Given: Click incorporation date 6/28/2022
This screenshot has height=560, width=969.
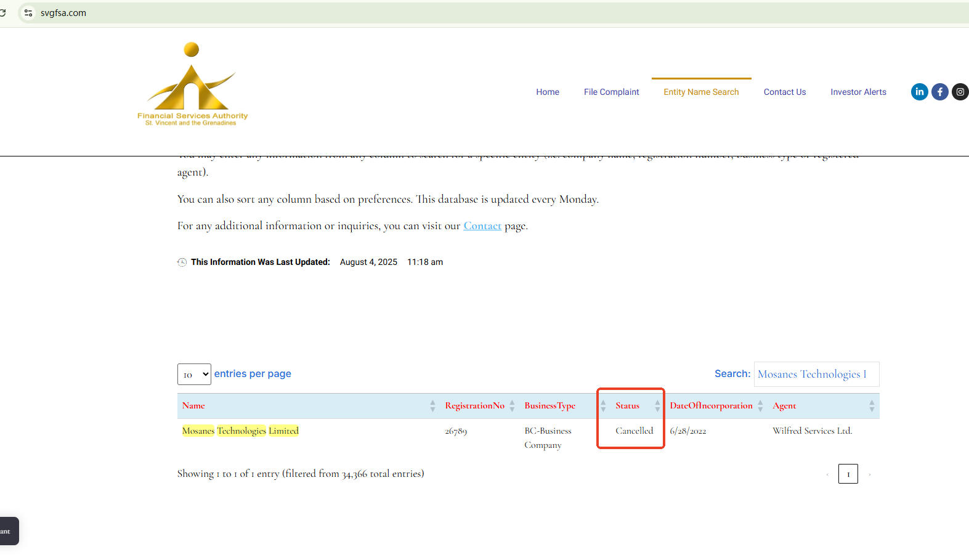Looking at the screenshot, I should tap(688, 431).
